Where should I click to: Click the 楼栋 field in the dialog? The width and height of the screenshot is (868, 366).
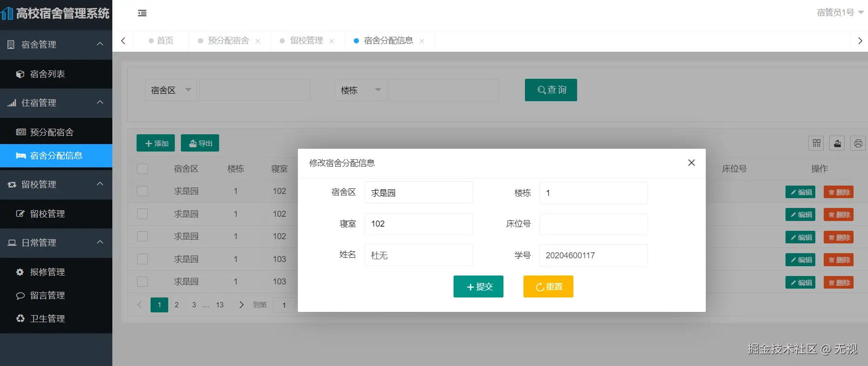pos(593,193)
